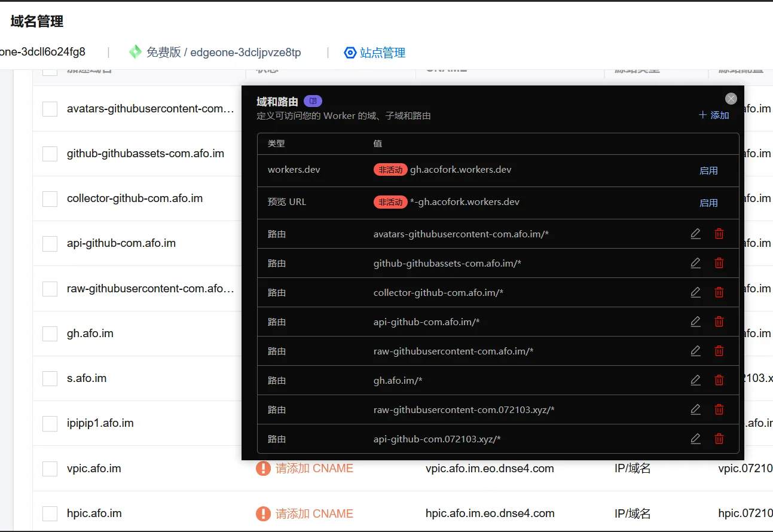The height and width of the screenshot is (532, 773).
Task: Delete the raw-githubusercontent-com.072103.xyz route
Action: point(719,409)
